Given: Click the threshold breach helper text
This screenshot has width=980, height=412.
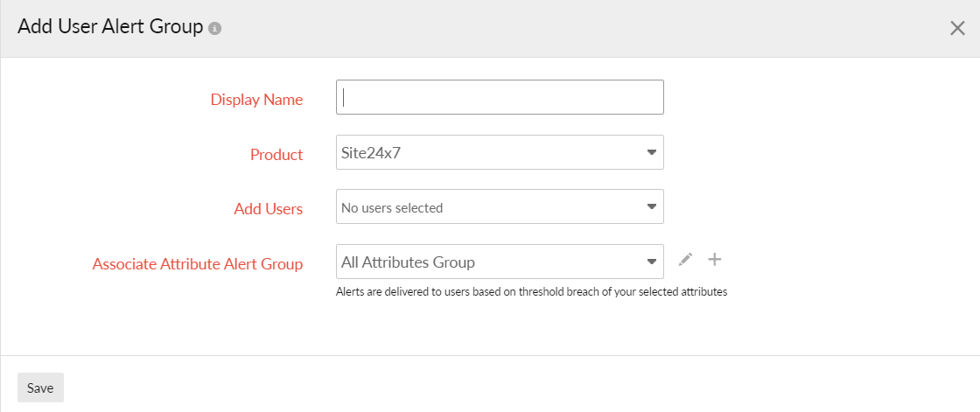Looking at the screenshot, I should pos(531,292).
